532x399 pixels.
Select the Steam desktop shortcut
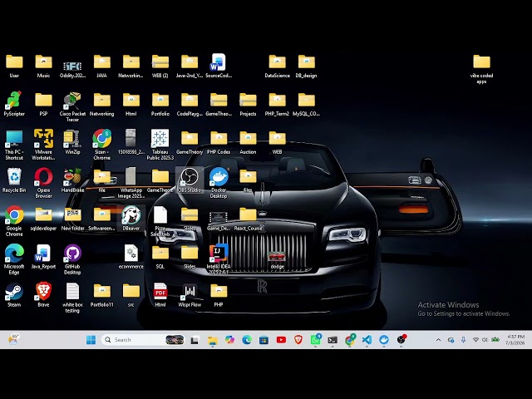(x=14, y=294)
